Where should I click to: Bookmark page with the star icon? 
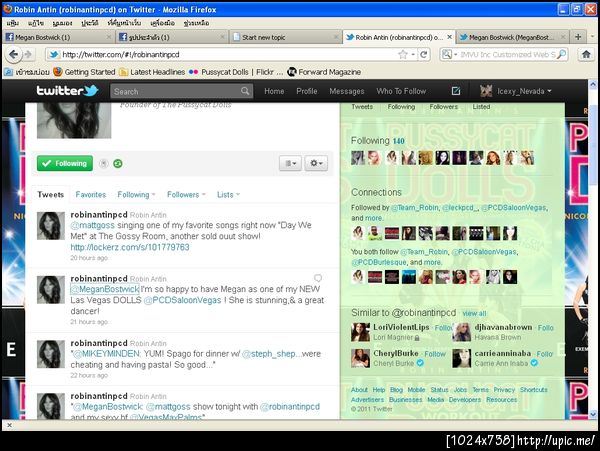[x=403, y=54]
